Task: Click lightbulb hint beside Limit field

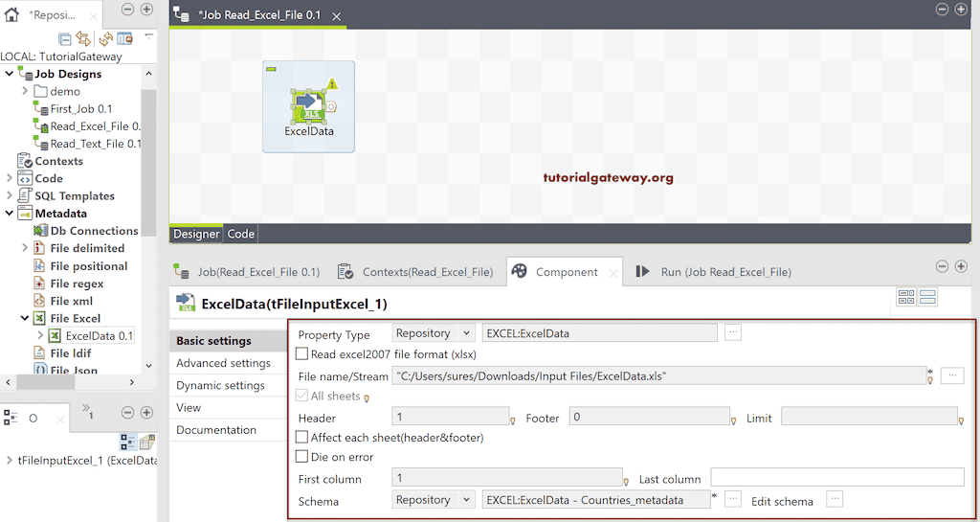Action: tap(961, 420)
